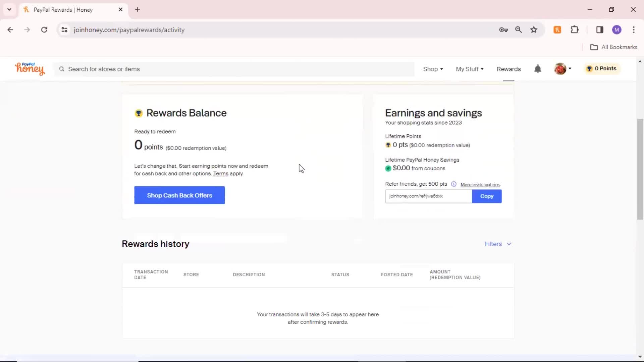Click the notification bell icon
644x362 pixels.
point(538,68)
